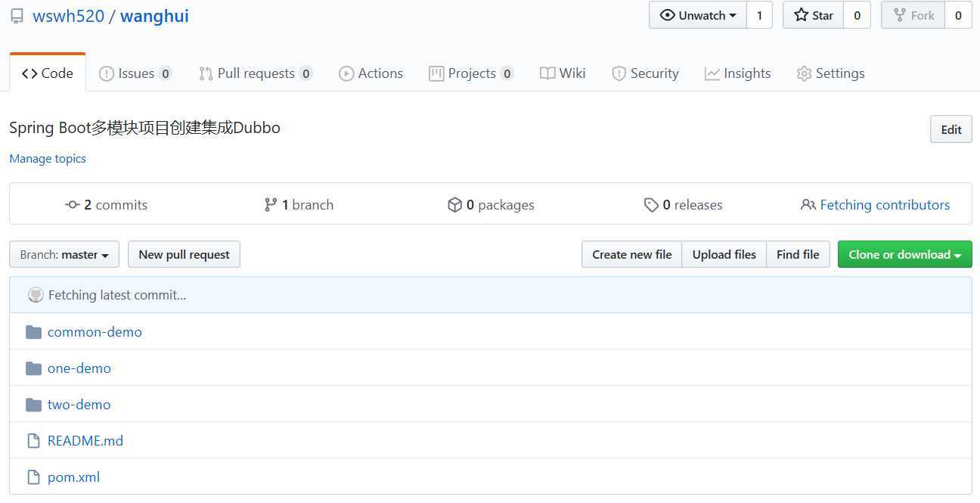
Task: Open the Pull requests tab
Action: (x=256, y=73)
